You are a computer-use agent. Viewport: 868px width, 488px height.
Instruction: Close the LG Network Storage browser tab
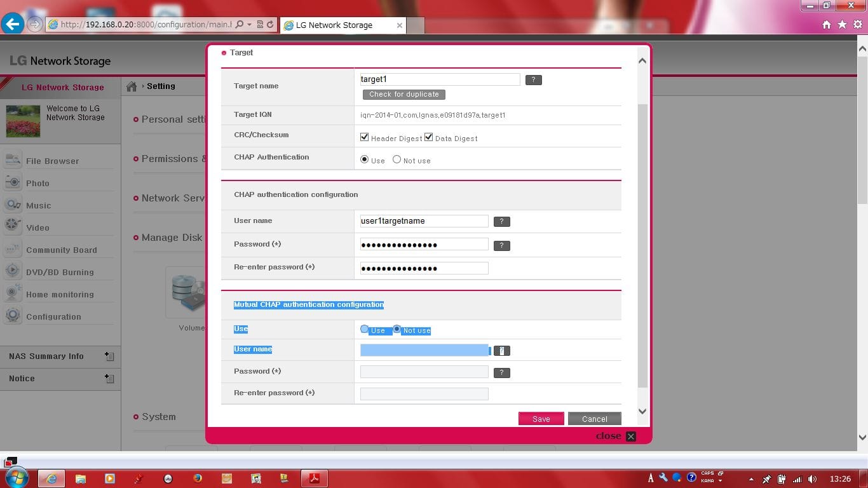tap(399, 25)
